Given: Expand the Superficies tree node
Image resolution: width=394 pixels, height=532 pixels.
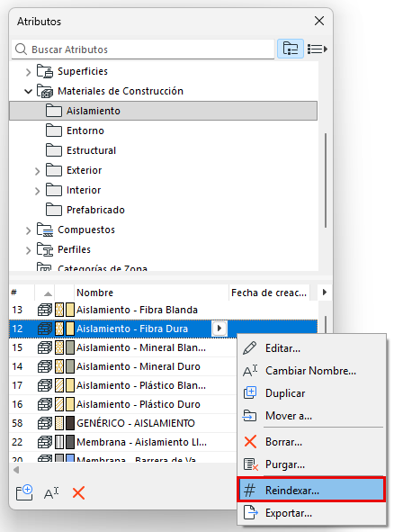Looking at the screenshot, I should (x=28, y=72).
